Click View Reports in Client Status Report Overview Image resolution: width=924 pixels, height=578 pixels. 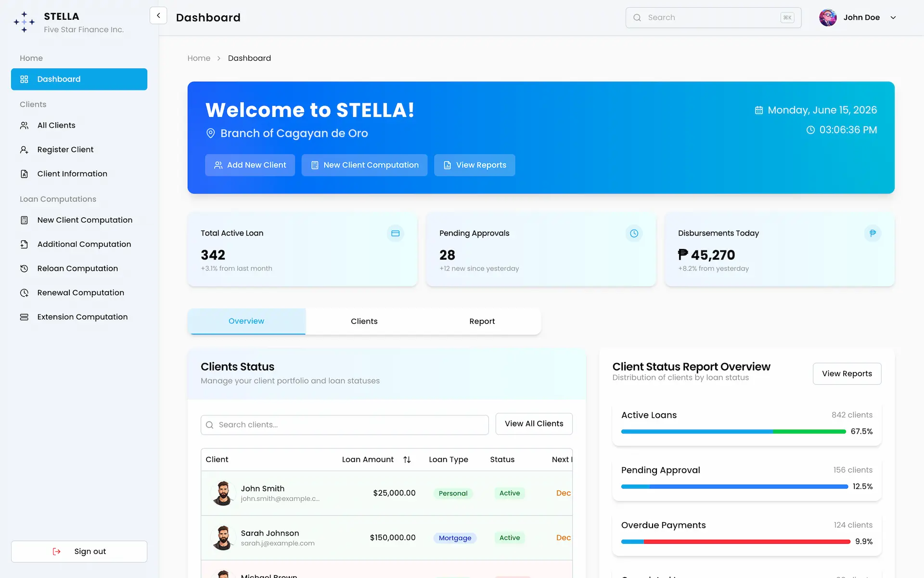pyautogui.click(x=847, y=374)
